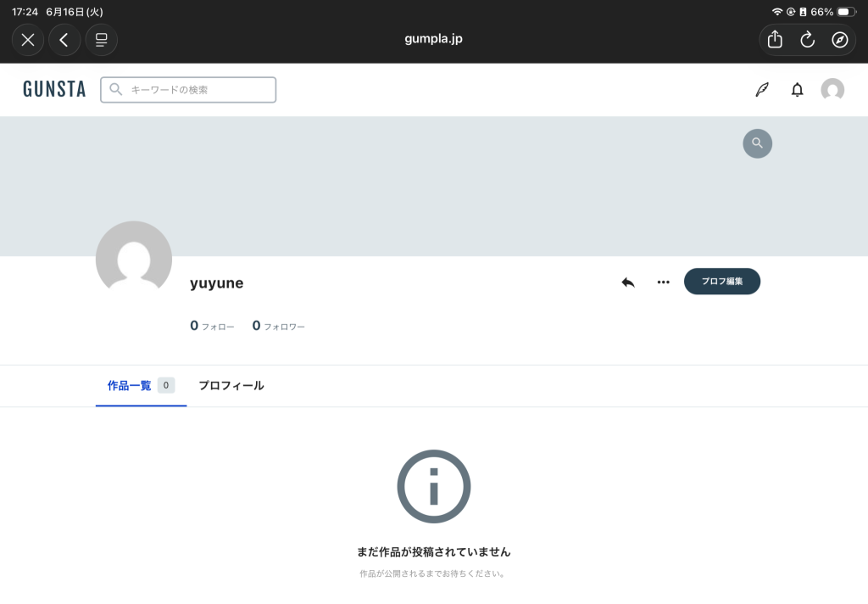868x604 pixels.
Task: Tap the 作品が公開されるまでお待ちください text
Action: coord(432,573)
